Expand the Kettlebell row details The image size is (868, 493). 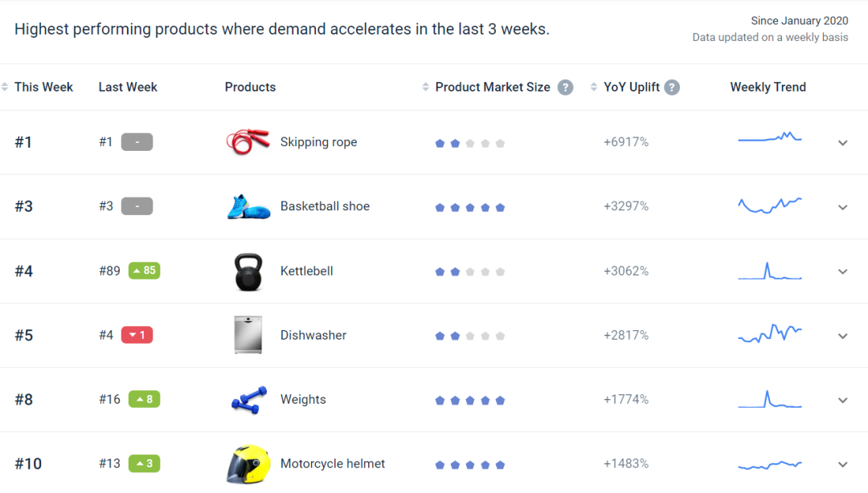(x=842, y=271)
